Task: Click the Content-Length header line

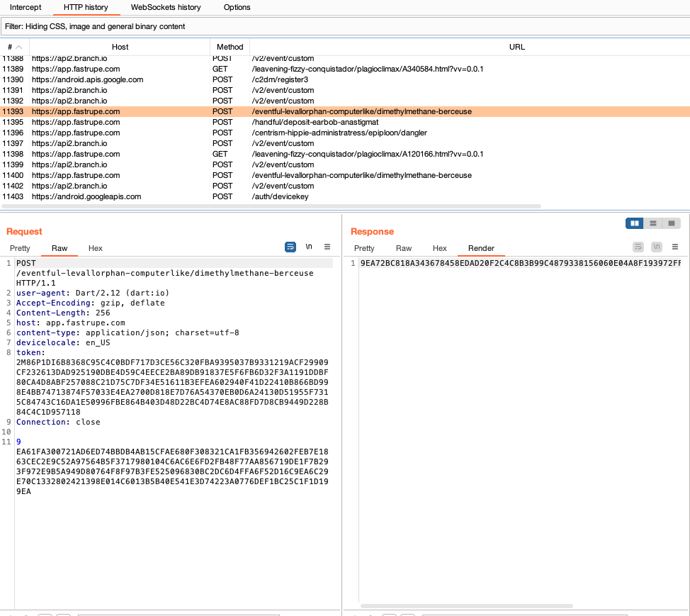Action: click(x=63, y=313)
